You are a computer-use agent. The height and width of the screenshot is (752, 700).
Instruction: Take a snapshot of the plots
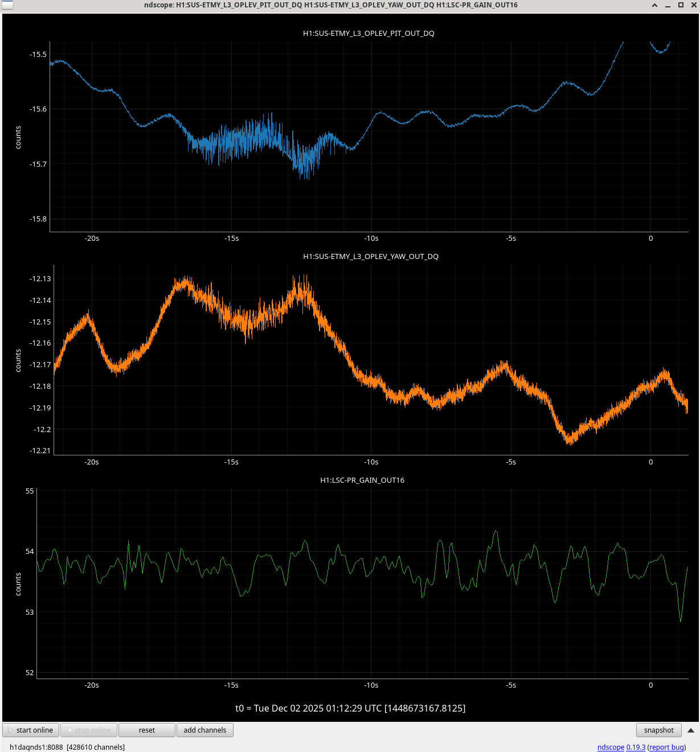(658, 730)
